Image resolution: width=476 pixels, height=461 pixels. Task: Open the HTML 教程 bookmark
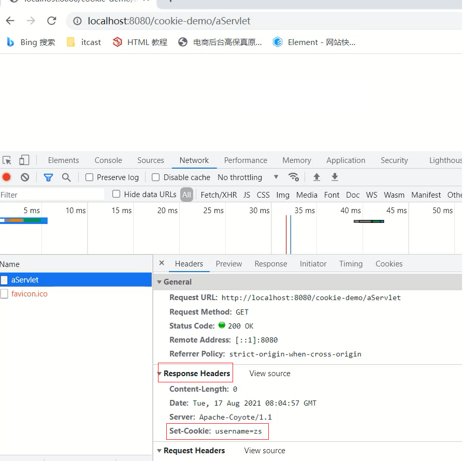140,42
